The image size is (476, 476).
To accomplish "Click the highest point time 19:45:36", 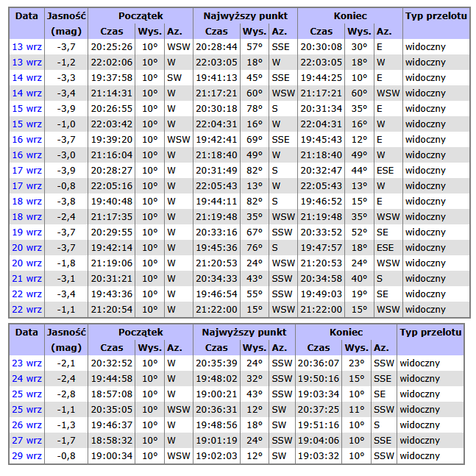I will click(x=216, y=248).
